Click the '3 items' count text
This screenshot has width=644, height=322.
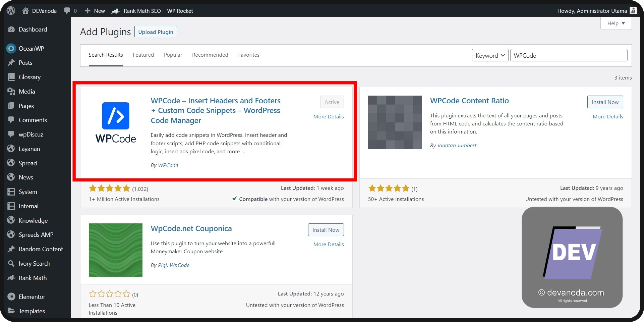(x=623, y=78)
